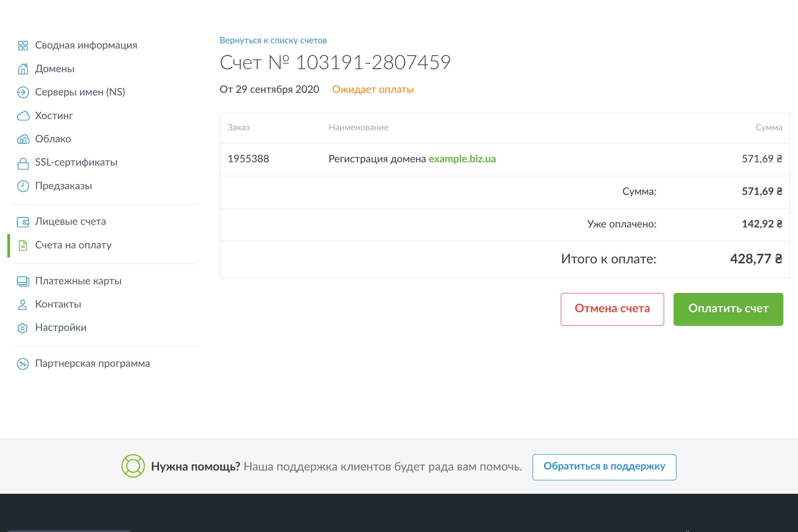Click the Настройки gear icon
The image size is (798, 532).
point(23,328)
